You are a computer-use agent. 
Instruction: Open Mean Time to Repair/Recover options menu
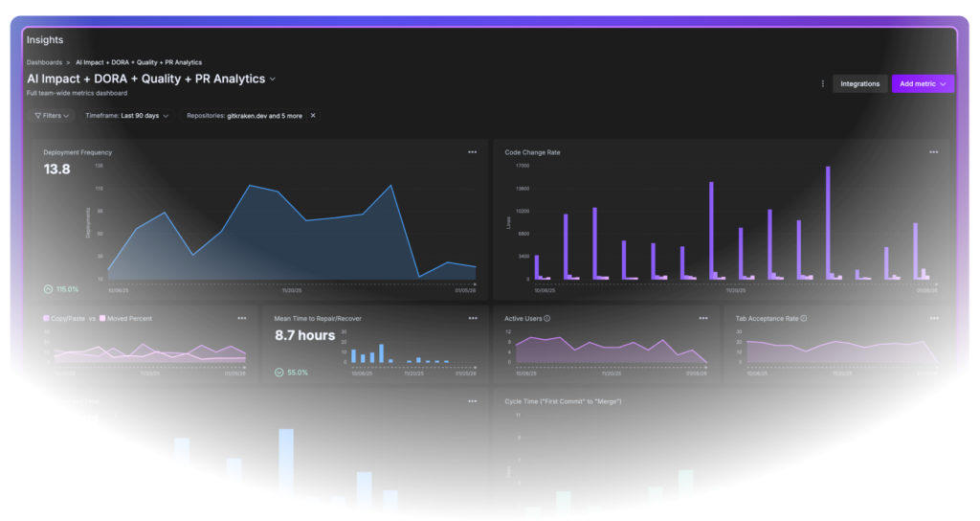pos(472,318)
